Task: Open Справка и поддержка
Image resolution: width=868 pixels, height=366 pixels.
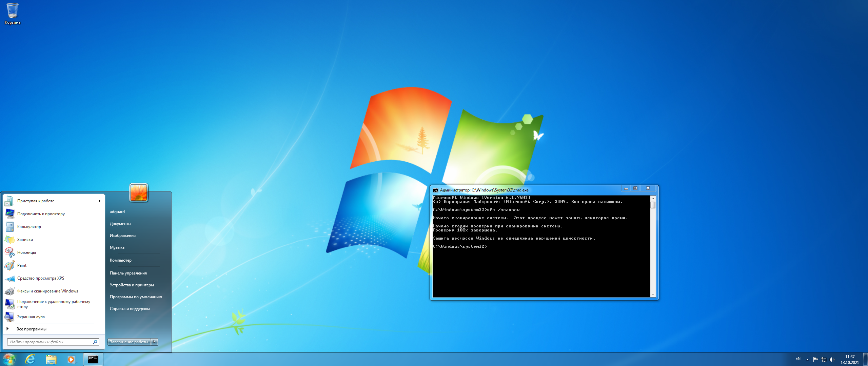Action: click(130, 309)
